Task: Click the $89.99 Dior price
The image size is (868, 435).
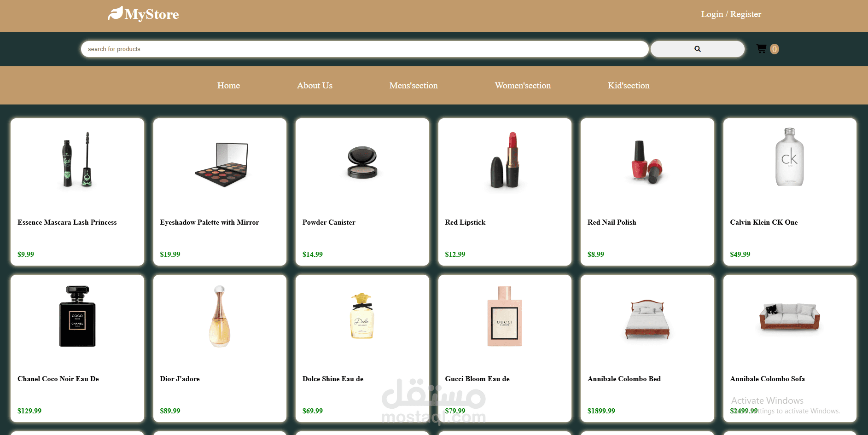Action: pos(170,411)
